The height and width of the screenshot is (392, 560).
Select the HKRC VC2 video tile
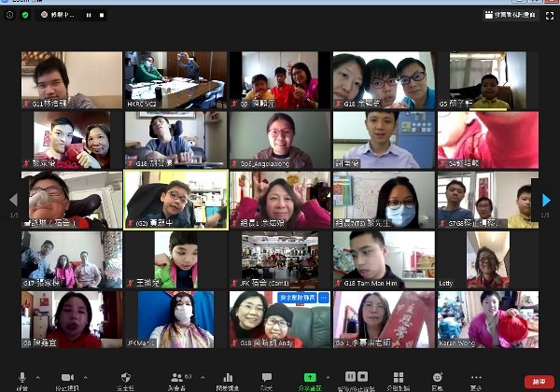tap(175, 80)
